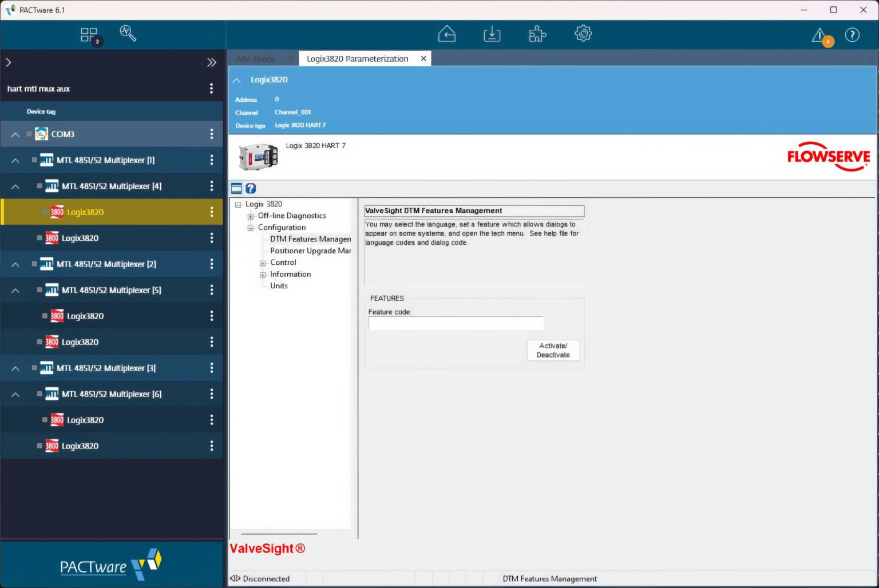The width and height of the screenshot is (879, 588).
Task: Open MTL 4851/52 Multiplexer [3] options menu
Action: [x=212, y=368]
